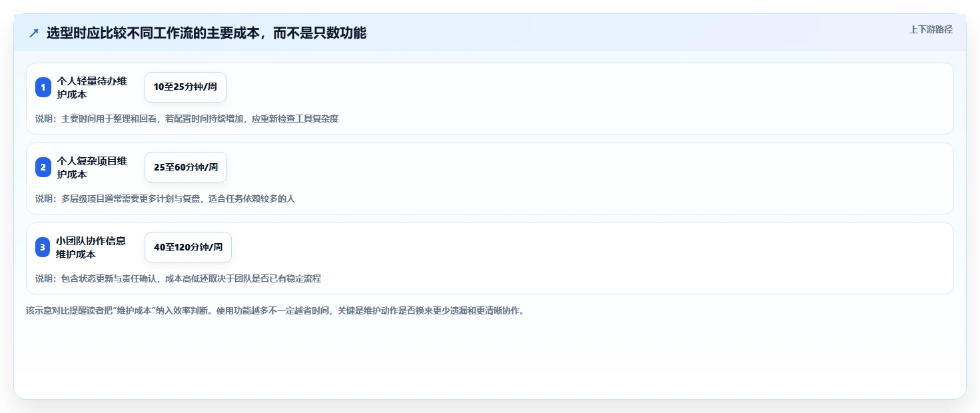Image resolution: width=980 pixels, height=413 pixels.
Task: Click the note starting 说明：包含状态更新与责任确认
Action: pos(179,278)
